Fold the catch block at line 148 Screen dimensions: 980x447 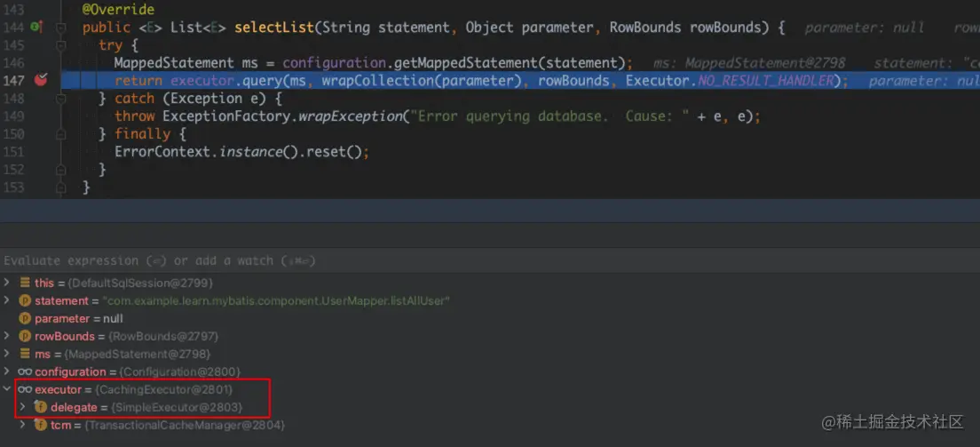[x=60, y=99]
